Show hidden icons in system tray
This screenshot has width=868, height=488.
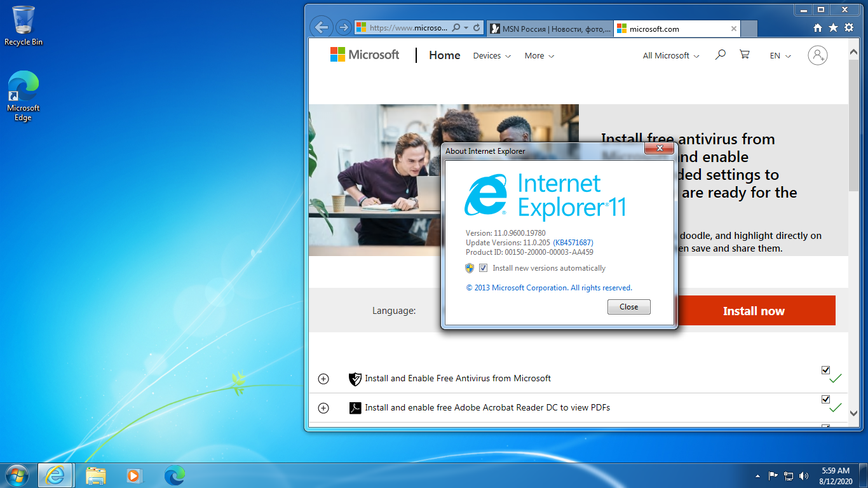(x=757, y=476)
